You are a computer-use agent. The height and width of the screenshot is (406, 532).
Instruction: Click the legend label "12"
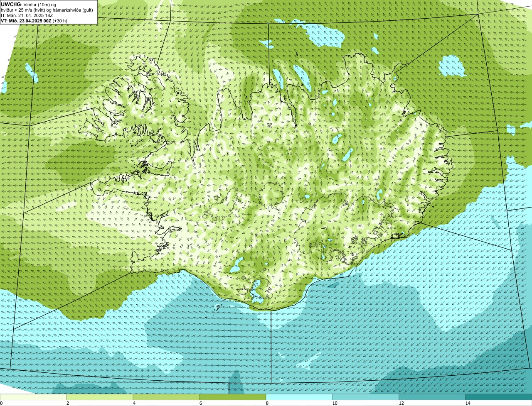click(x=401, y=403)
